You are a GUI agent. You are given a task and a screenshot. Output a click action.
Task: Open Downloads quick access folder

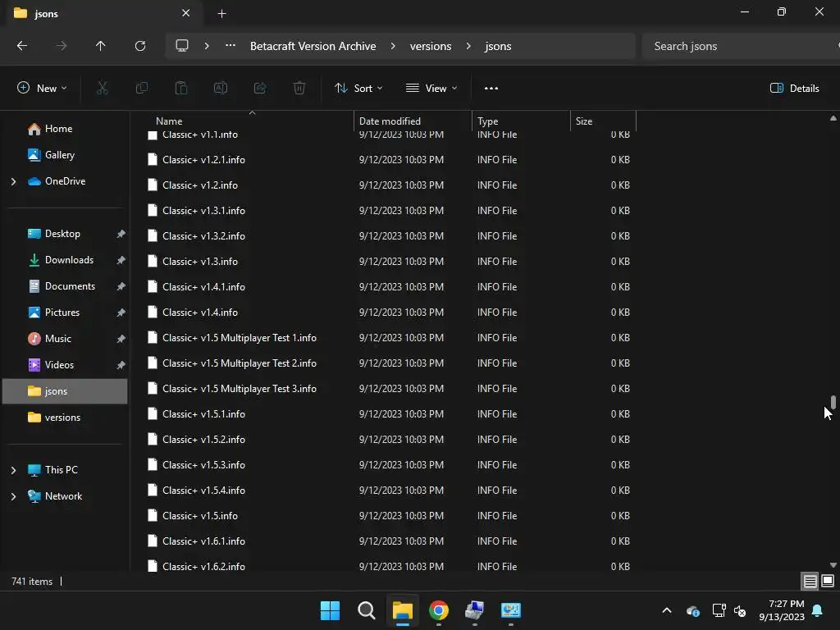coord(65,260)
